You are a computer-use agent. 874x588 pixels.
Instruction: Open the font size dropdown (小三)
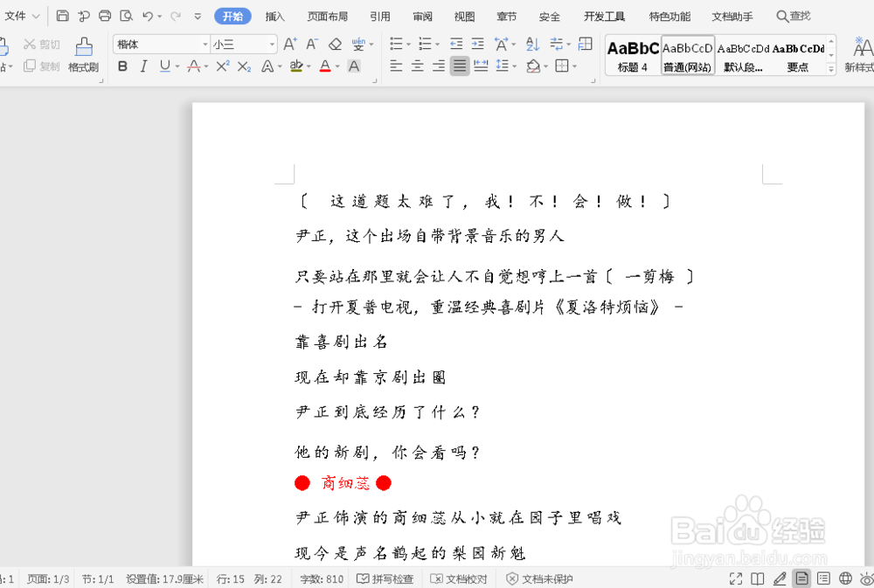coord(272,44)
